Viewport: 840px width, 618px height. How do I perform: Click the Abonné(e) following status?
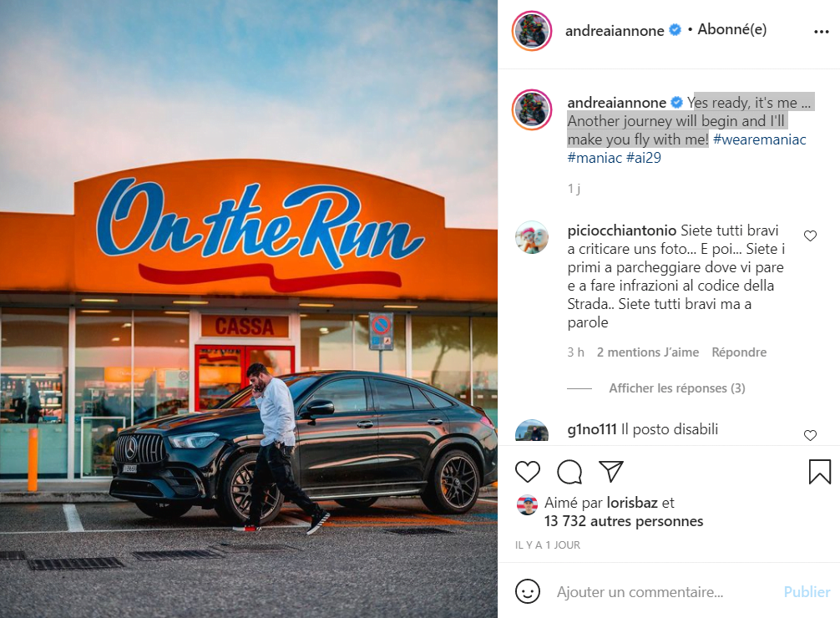click(731, 29)
